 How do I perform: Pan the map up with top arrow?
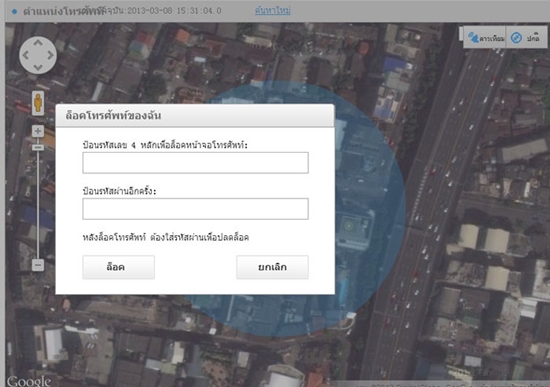(x=38, y=43)
